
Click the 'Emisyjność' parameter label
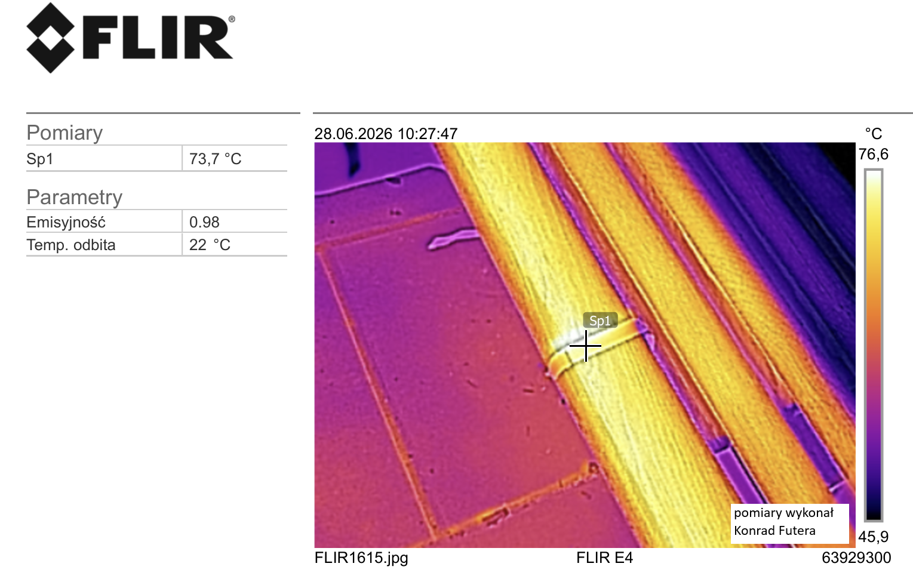(x=66, y=223)
